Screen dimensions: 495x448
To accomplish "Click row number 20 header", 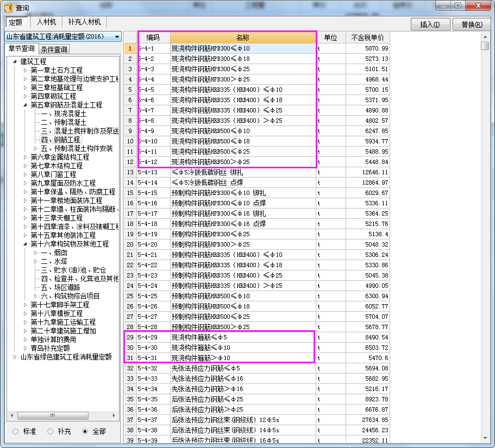I will [130, 244].
